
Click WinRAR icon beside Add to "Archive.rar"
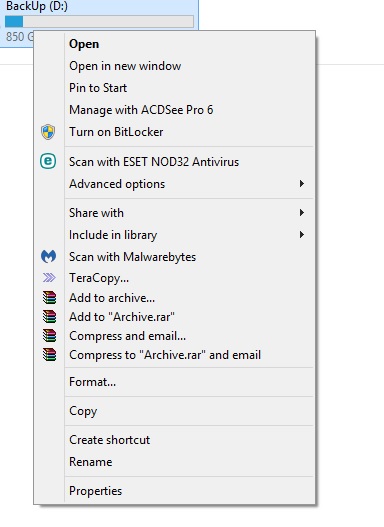[x=49, y=317]
